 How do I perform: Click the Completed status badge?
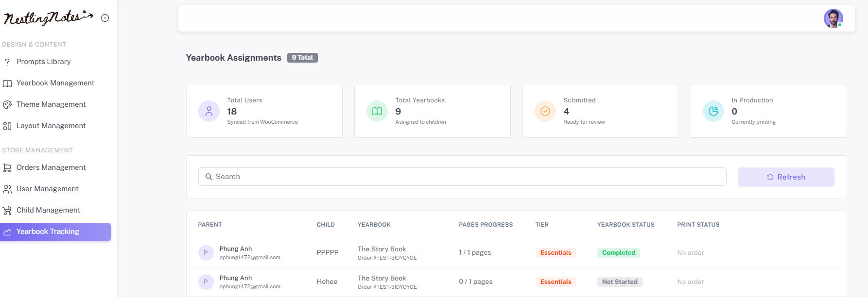[x=619, y=253]
